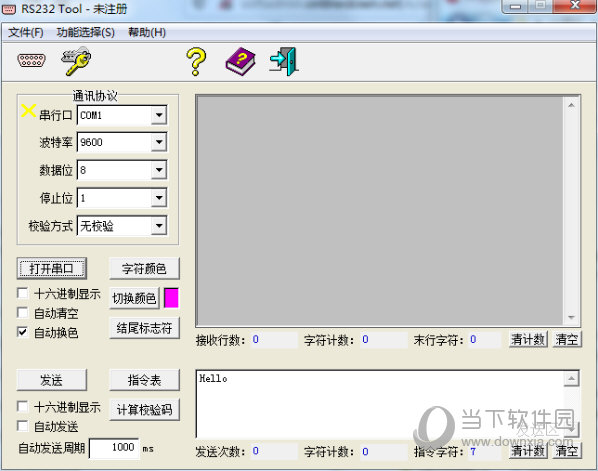The width and height of the screenshot is (598, 471).
Task: Enable the 自动发送 checkbox
Action: pos(23,426)
